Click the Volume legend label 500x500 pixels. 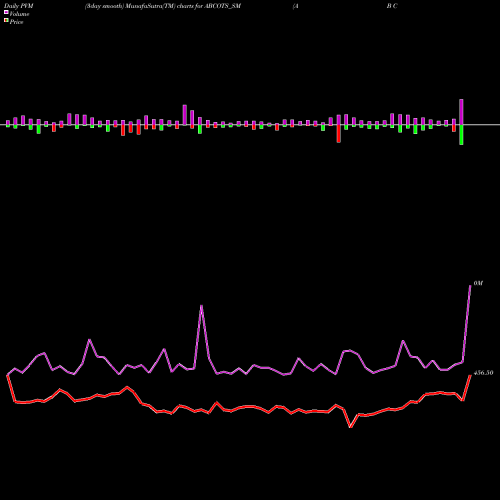click(x=19, y=14)
